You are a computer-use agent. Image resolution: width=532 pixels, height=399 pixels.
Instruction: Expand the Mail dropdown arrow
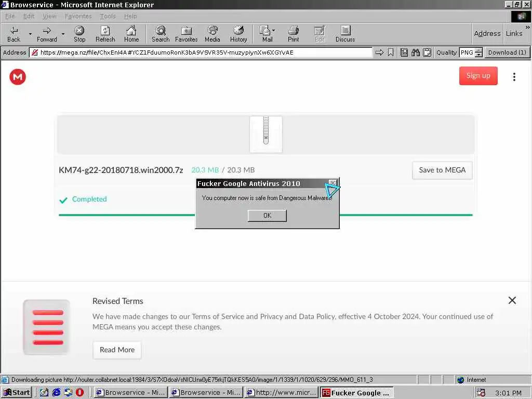pyautogui.click(x=274, y=30)
